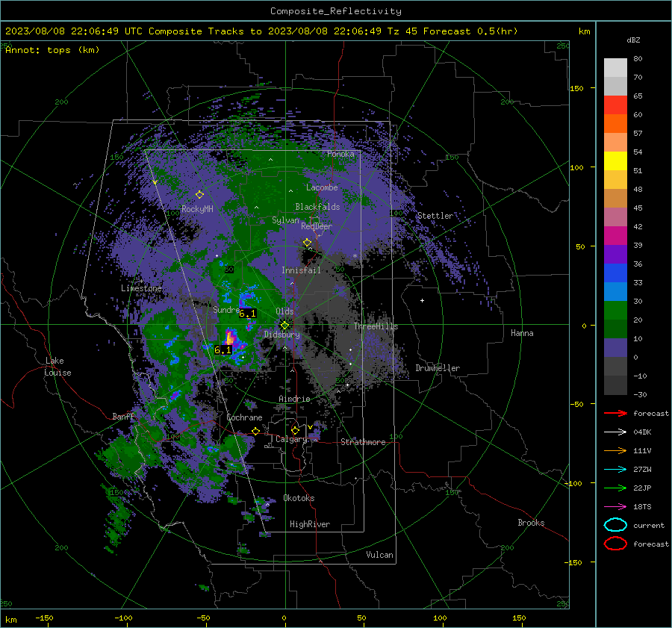The width and height of the screenshot is (672, 628).
Task: Click the Lacombe city label
Action: [322, 187]
